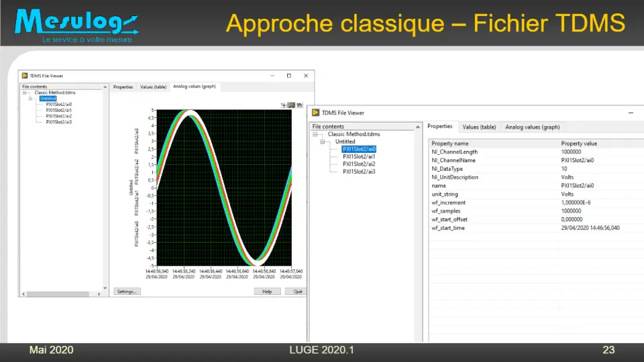Viewport: 644px width, 362px height.
Task: Maximize the back TDMS File Viewer window
Action: point(289,76)
